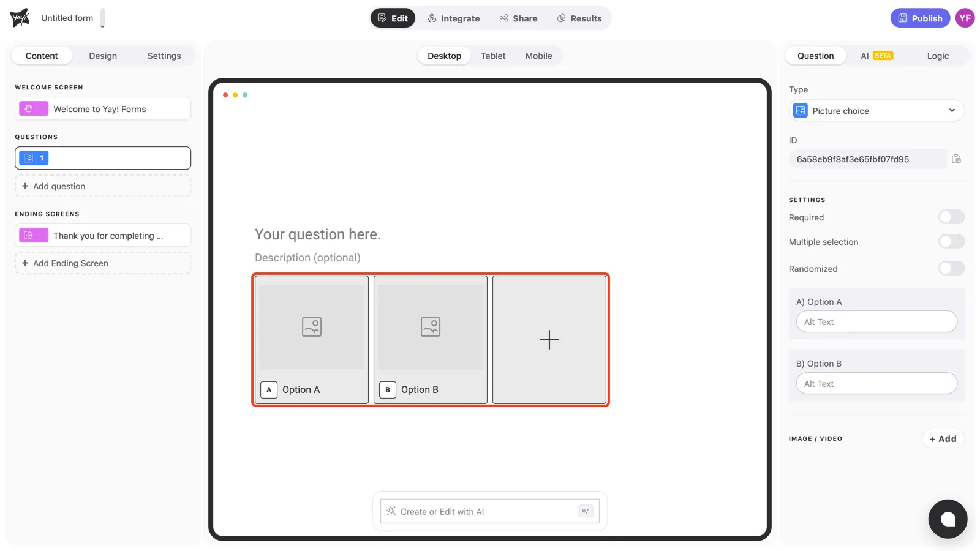Switch to Mobile preview
This screenshot has height=551, width=980.
point(538,56)
